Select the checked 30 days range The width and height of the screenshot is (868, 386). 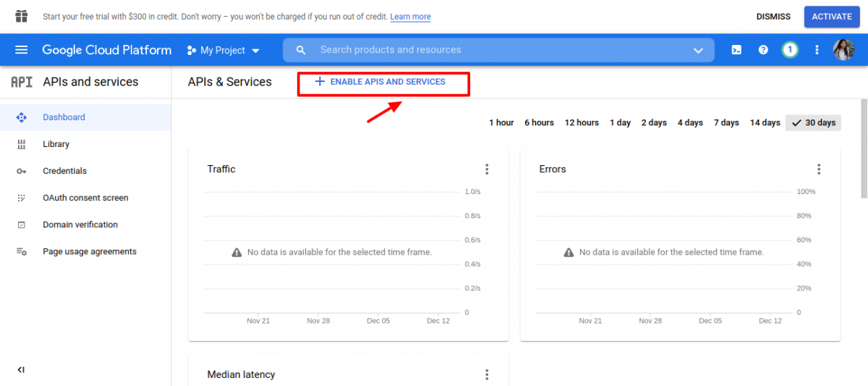(x=813, y=122)
